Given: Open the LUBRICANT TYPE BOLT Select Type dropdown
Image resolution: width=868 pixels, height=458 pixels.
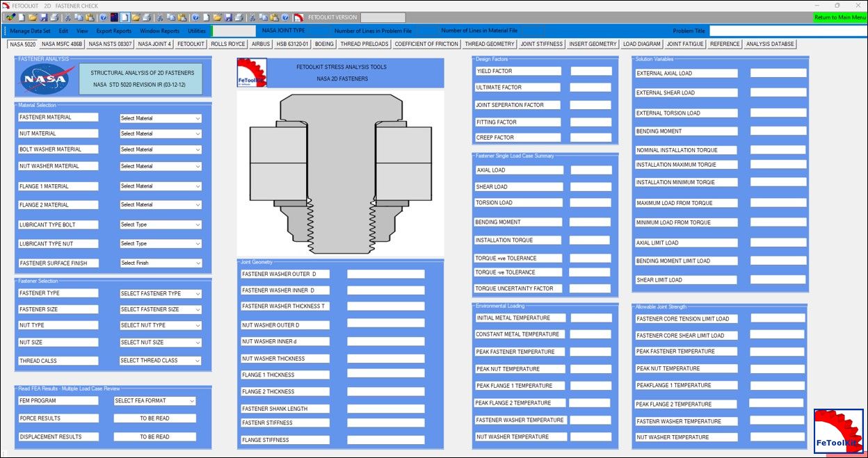Looking at the screenshot, I should coord(161,224).
